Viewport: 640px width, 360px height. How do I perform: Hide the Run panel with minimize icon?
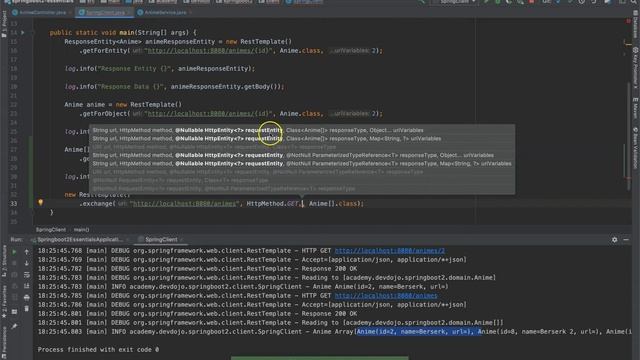626,240
